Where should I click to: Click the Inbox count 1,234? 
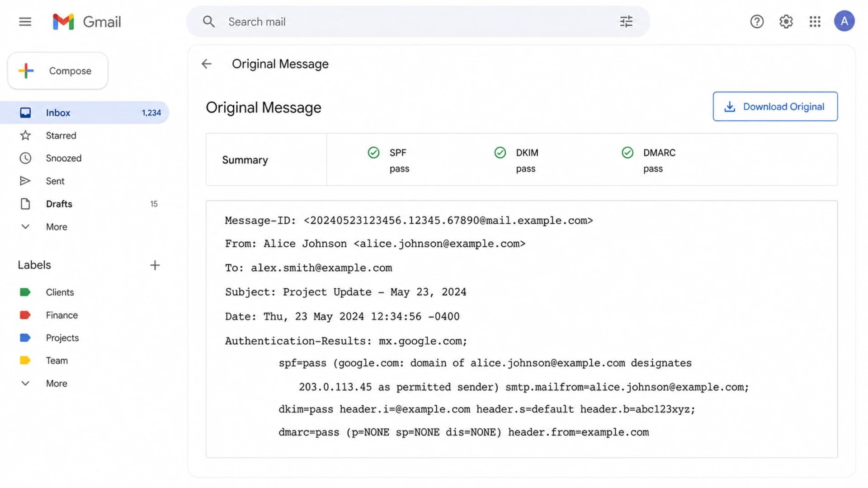[x=151, y=113]
